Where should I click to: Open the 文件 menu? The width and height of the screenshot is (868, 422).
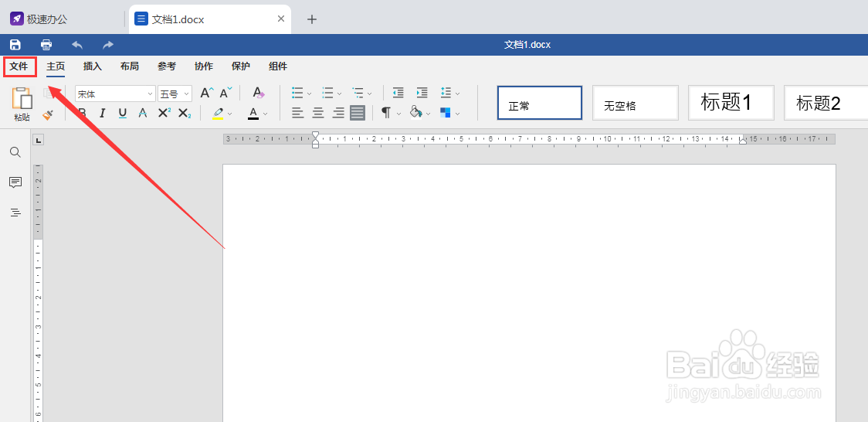click(x=19, y=66)
